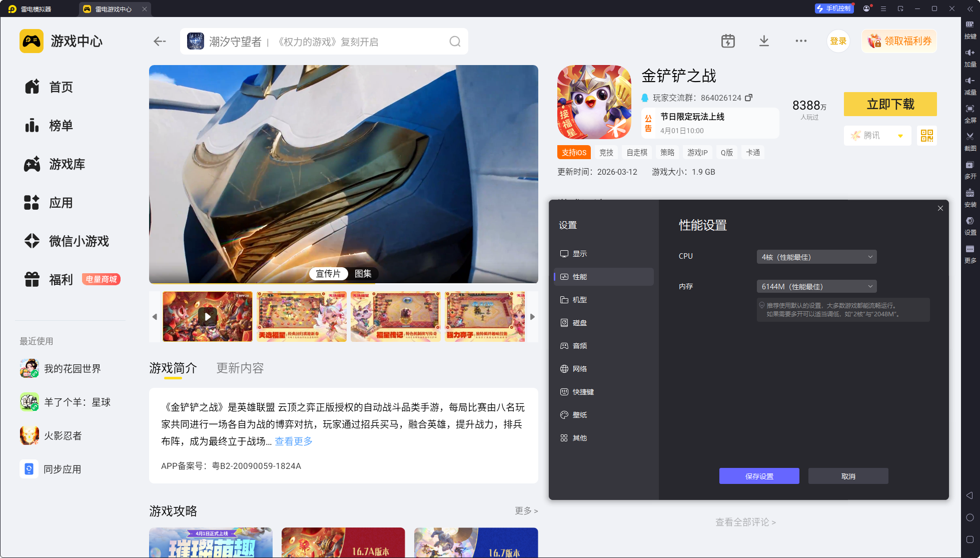This screenshot has height=558, width=980.
Task: Click the search magnifier icon
Action: [x=455, y=42]
